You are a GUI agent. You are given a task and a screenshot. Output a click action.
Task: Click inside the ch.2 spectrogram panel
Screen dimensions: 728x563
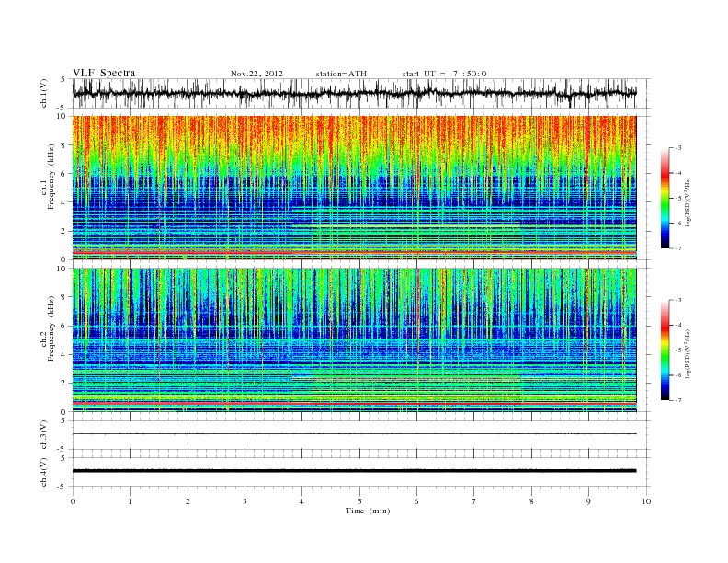pos(354,340)
